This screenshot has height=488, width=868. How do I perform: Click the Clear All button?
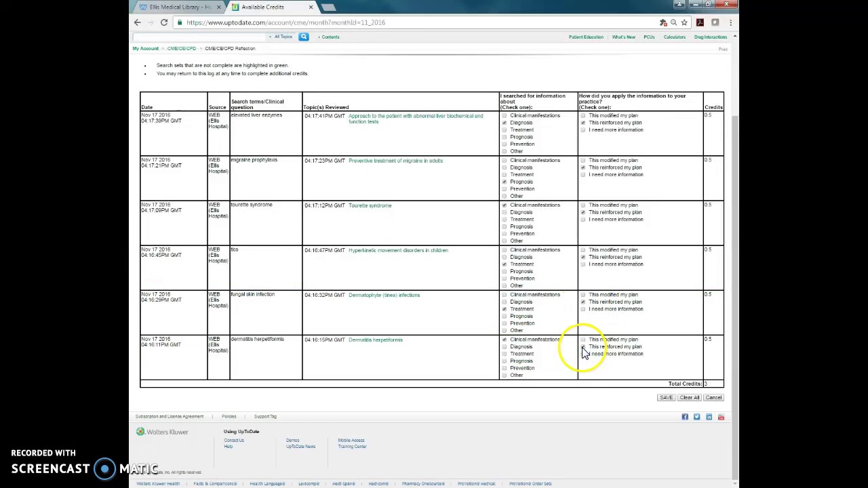tap(690, 398)
